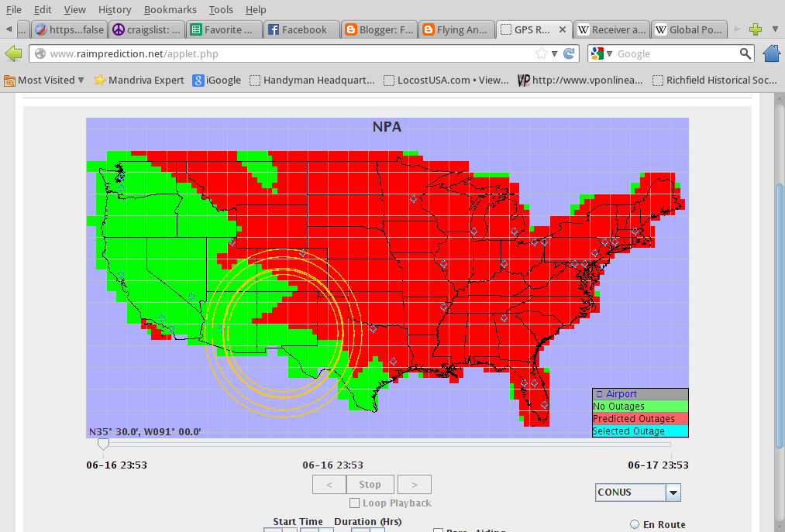Click the Airport legend entry
This screenshot has width=785, height=532.
(640, 394)
